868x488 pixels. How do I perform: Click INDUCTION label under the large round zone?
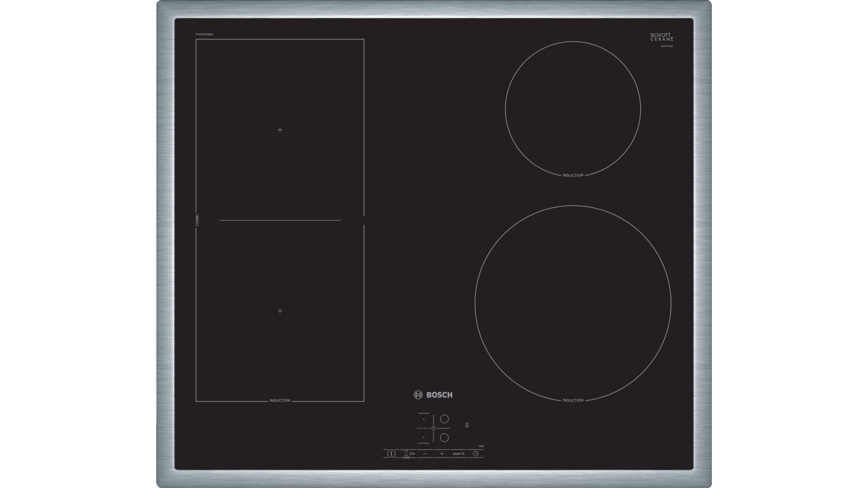[573, 401]
